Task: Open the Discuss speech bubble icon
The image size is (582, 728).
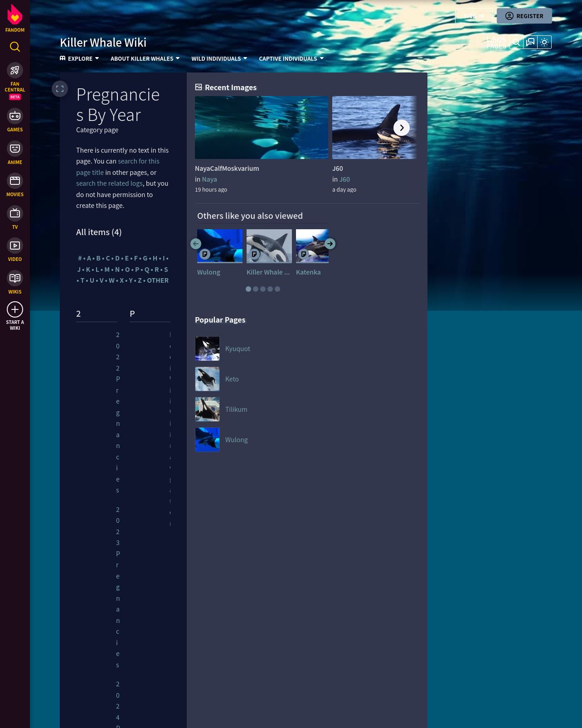Action: [x=530, y=42]
